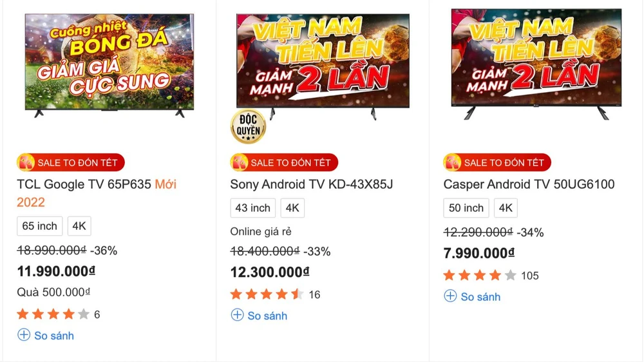Select the 65 inch size option
This screenshot has width=644, height=362.
point(39,226)
